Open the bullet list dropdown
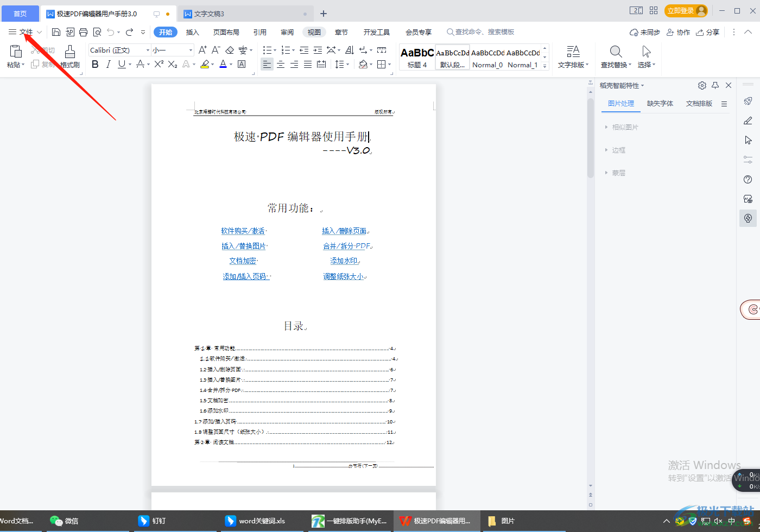The image size is (760, 532). click(275, 50)
